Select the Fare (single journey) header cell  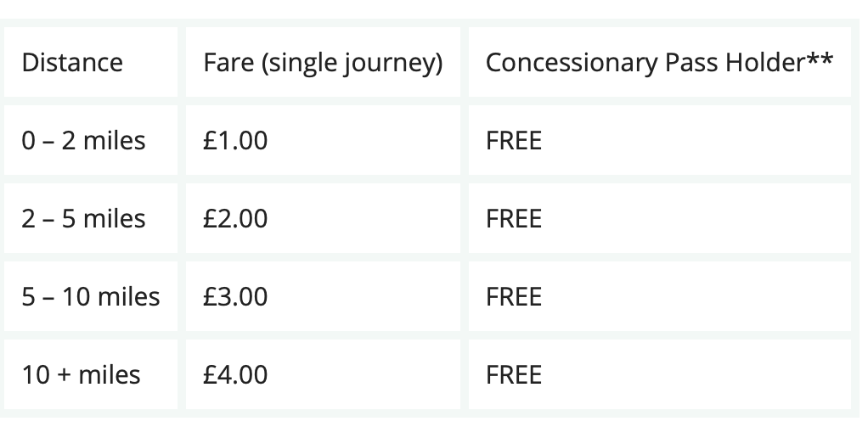tap(323, 63)
